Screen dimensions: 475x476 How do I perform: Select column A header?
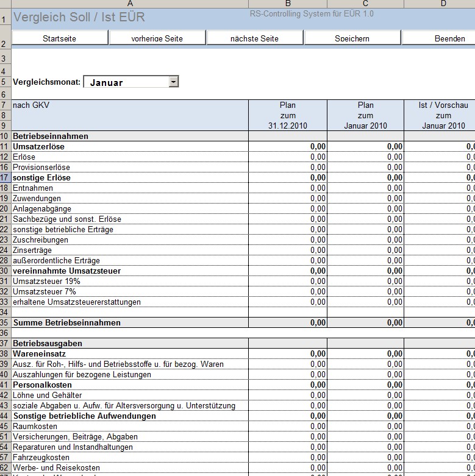coord(129,4)
